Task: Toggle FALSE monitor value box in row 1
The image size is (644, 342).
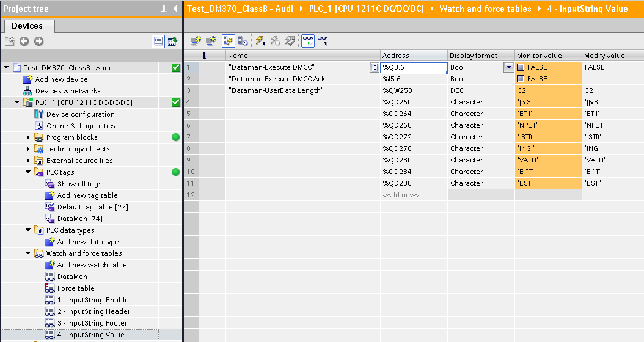Action: 521,67
